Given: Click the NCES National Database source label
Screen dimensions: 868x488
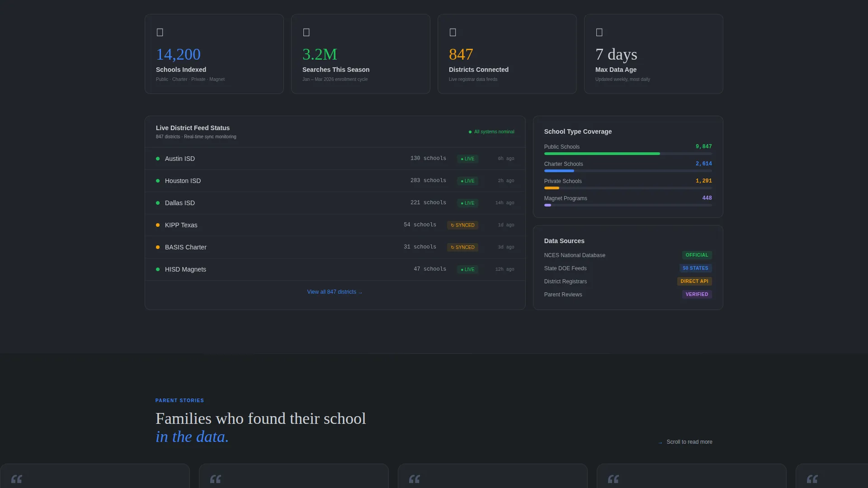Looking at the screenshot, I should (575, 255).
